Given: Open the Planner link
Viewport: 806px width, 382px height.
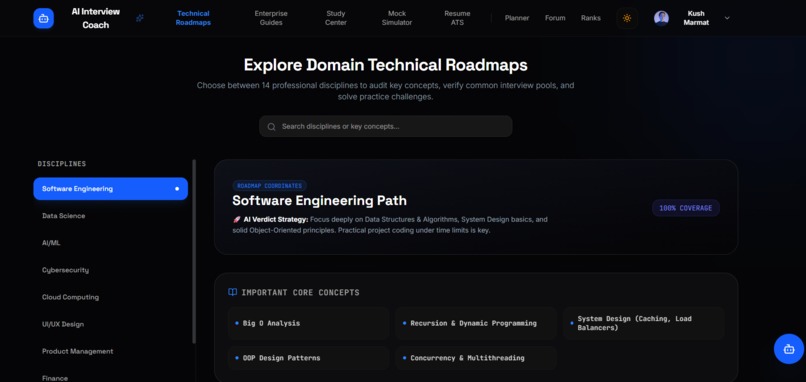Looking at the screenshot, I should pyautogui.click(x=517, y=18).
